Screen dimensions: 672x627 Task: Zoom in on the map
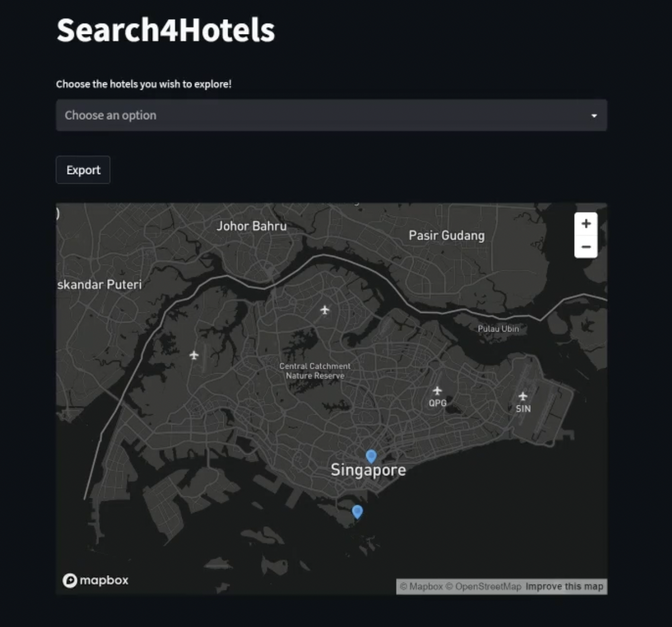point(586,224)
